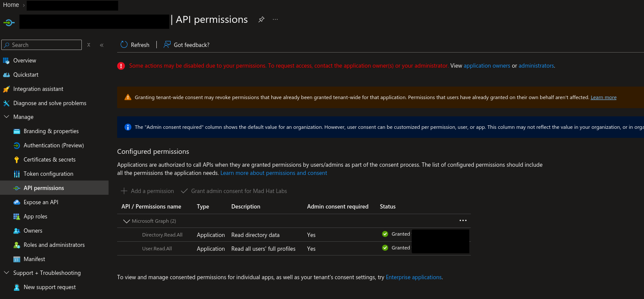Click the Branding & properties icon
This screenshot has width=644, height=299.
pyautogui.click(x=17, y=131)
